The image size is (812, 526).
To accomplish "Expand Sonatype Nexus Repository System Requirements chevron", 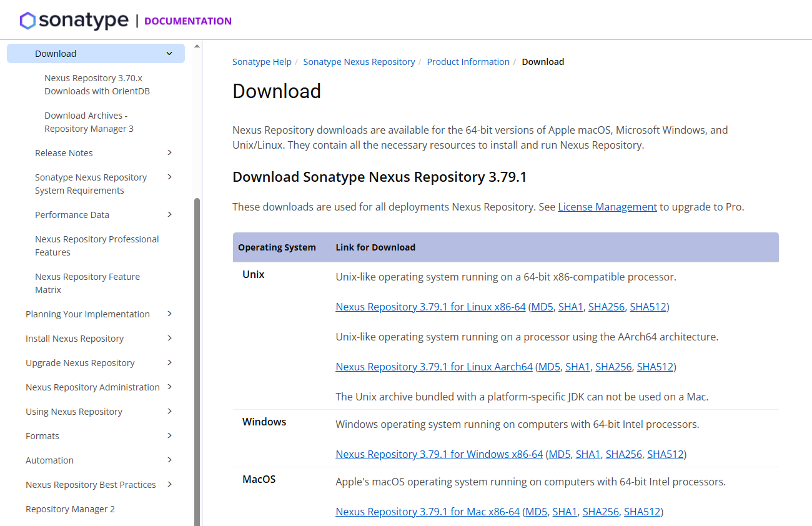I will [x=169, y=177].
